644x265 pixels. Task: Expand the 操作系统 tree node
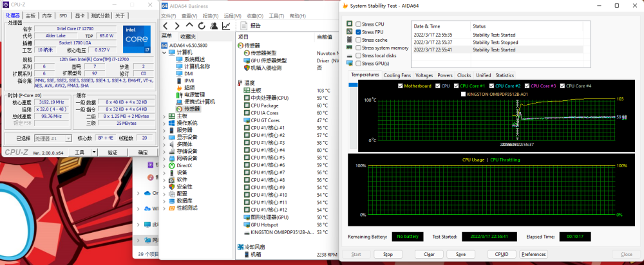(165, 123)
